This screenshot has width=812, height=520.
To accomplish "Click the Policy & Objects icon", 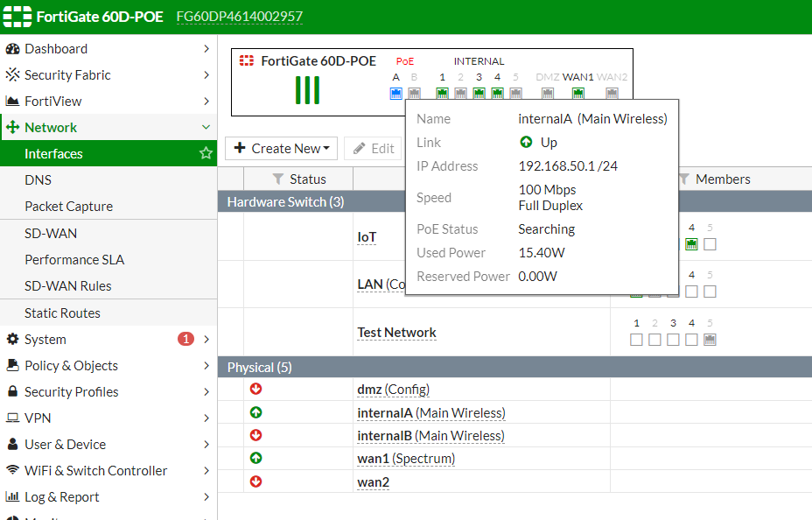I will click(x=12, y=365).
